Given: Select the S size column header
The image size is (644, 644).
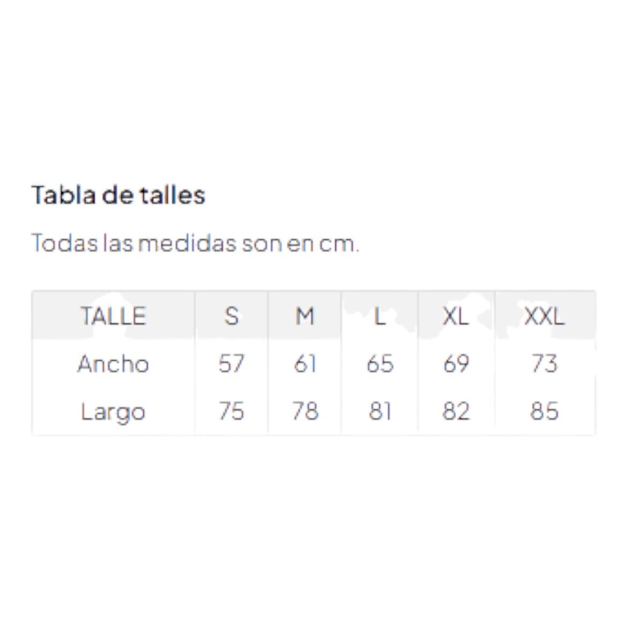Looking at the screenshot, I should click(x=231, y=316).
